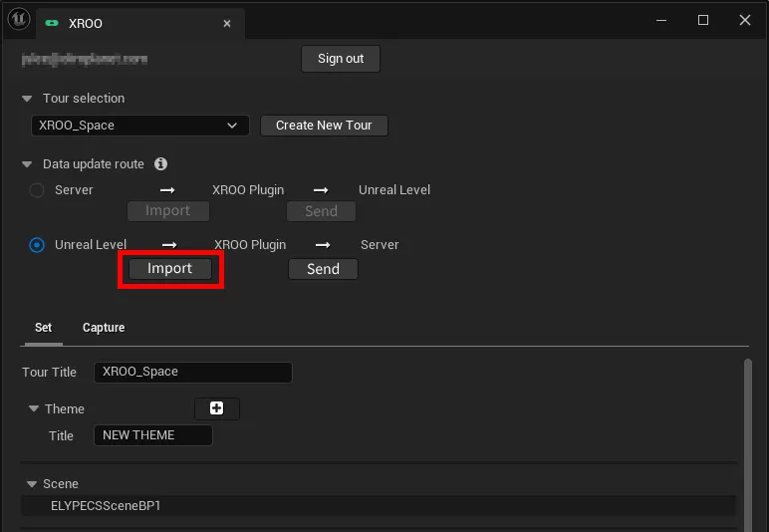The height and width of the screenshot is (532, 769).
Task: Click Send under Unreal Level route
Action: (323, 269)
